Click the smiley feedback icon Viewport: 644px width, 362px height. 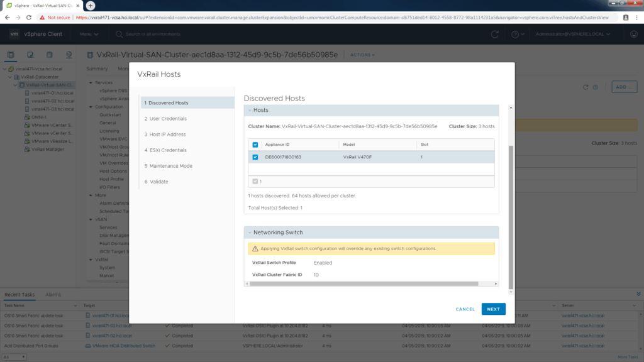634,34
